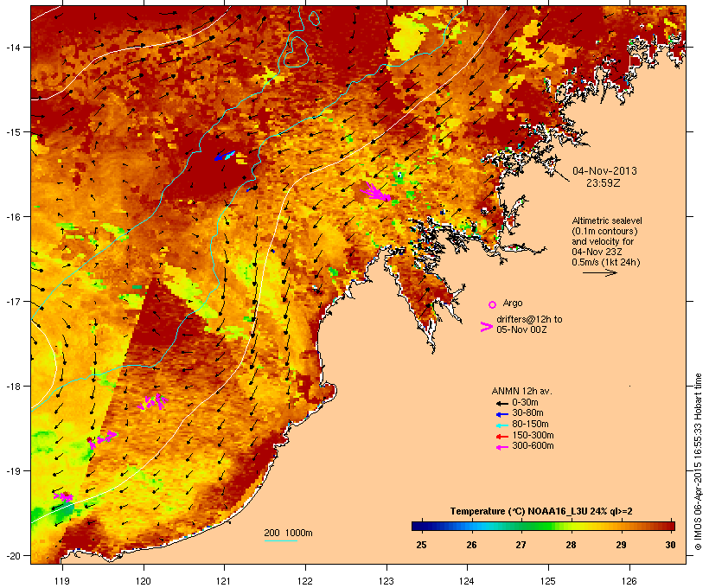The width and height of the screenshot is (709, 588).
Task: Click the latitude axis label -17
Action: pos(12,301)
